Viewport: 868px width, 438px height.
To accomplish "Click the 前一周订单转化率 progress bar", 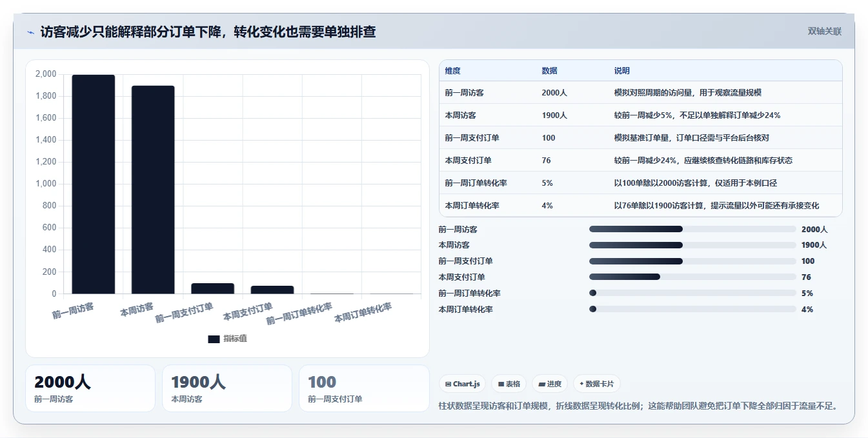I will (x=692, y=293).
